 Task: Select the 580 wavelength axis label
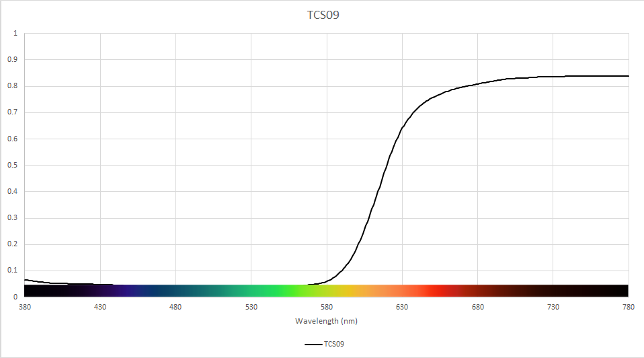327,307
